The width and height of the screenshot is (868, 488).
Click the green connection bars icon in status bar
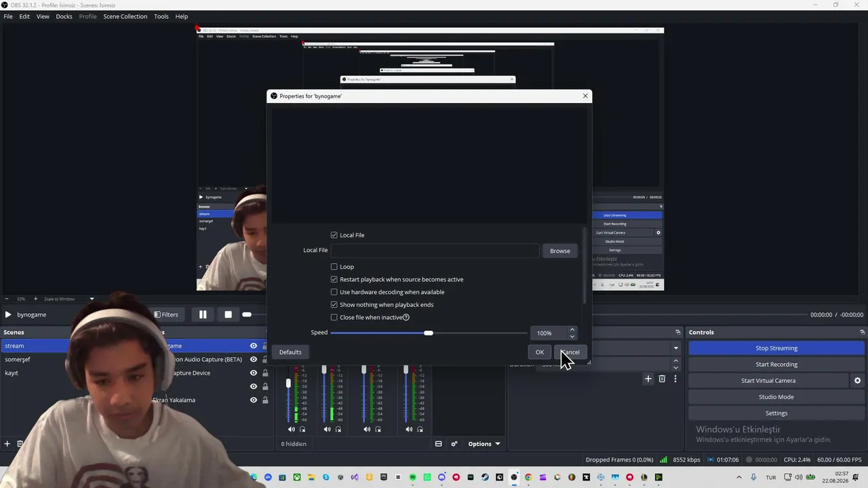663,460
